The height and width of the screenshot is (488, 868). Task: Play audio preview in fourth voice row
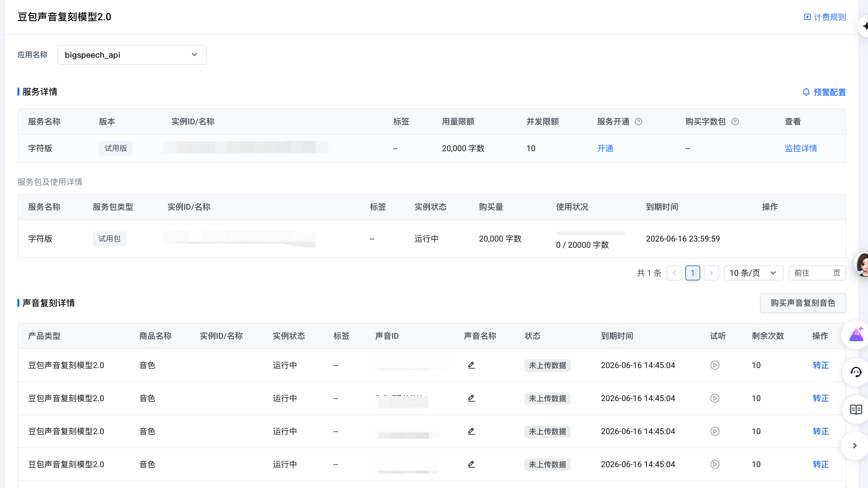pos(715,464)
